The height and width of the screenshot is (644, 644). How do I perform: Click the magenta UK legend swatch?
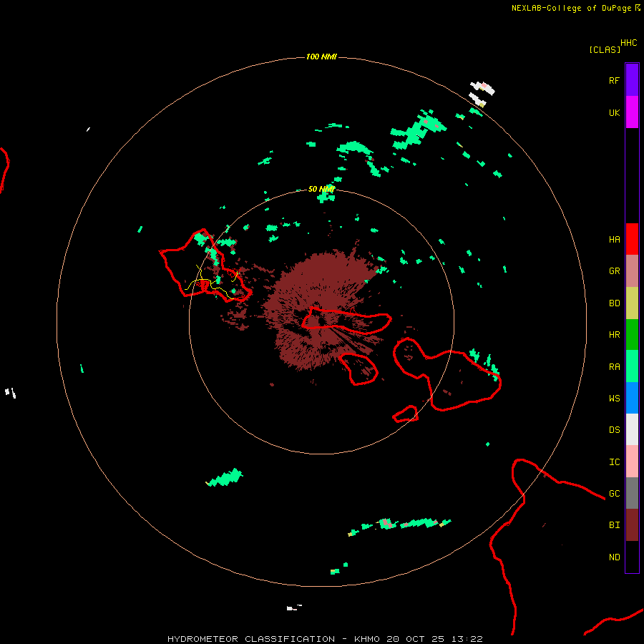pos(632,112)
